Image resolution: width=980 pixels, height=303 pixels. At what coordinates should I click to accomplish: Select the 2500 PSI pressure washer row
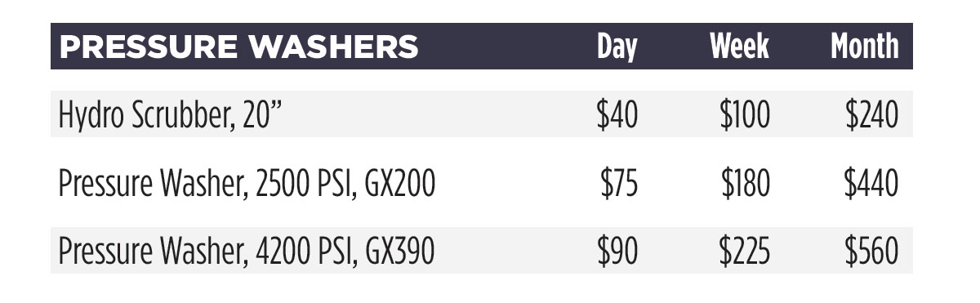(x=482, y=184)
